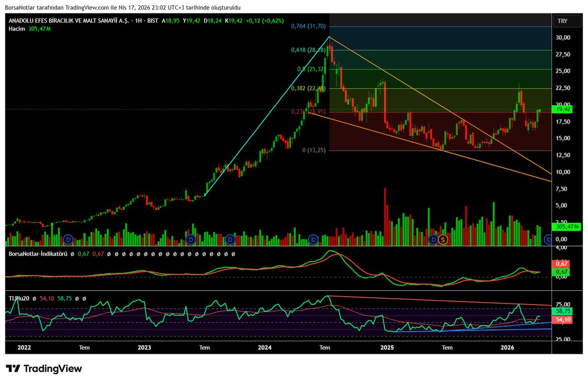Click the 2023 label on time axis
Screen dimensions: 588x383
pyautogui.click(x=144, y=347)
